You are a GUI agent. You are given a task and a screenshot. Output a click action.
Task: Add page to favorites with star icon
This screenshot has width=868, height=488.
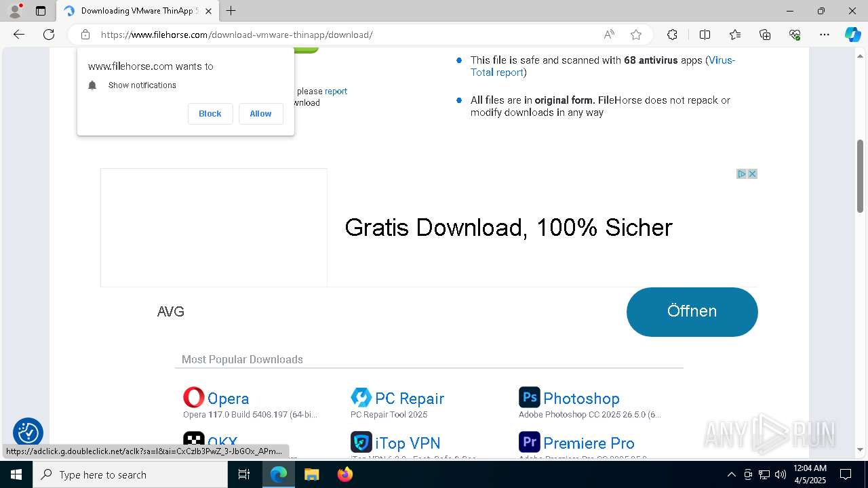tap(635, 35)
